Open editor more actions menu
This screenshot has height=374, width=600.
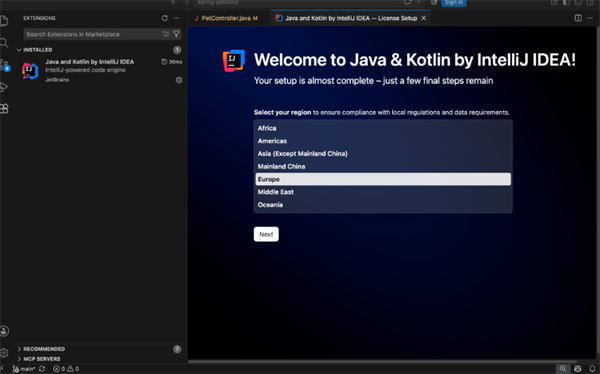[590, 18]
